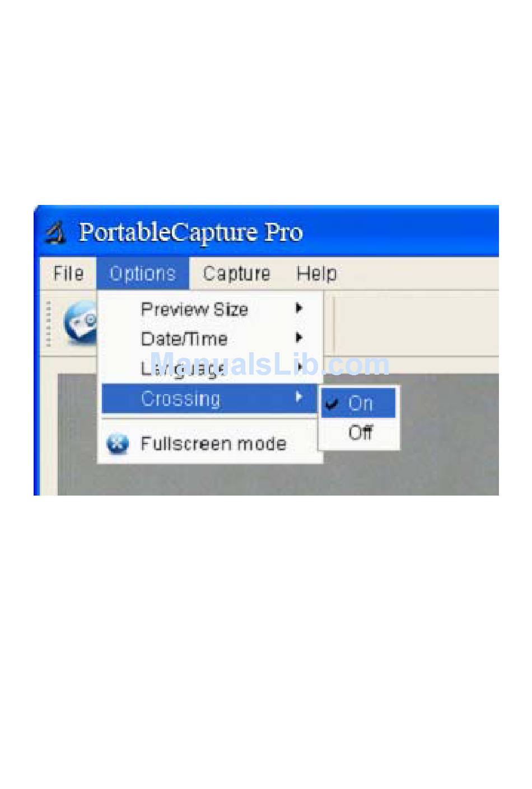This screenshot has height=789, width=532.
Task: Turn Crossing off with the Off option
Action: 360,432
